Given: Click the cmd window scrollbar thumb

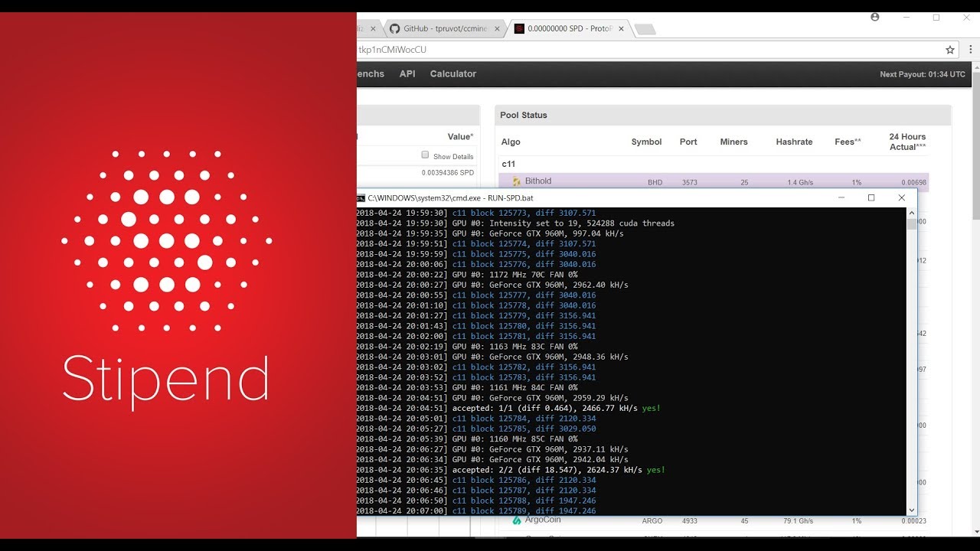Looking at the screenshot, I should point(912,224).
